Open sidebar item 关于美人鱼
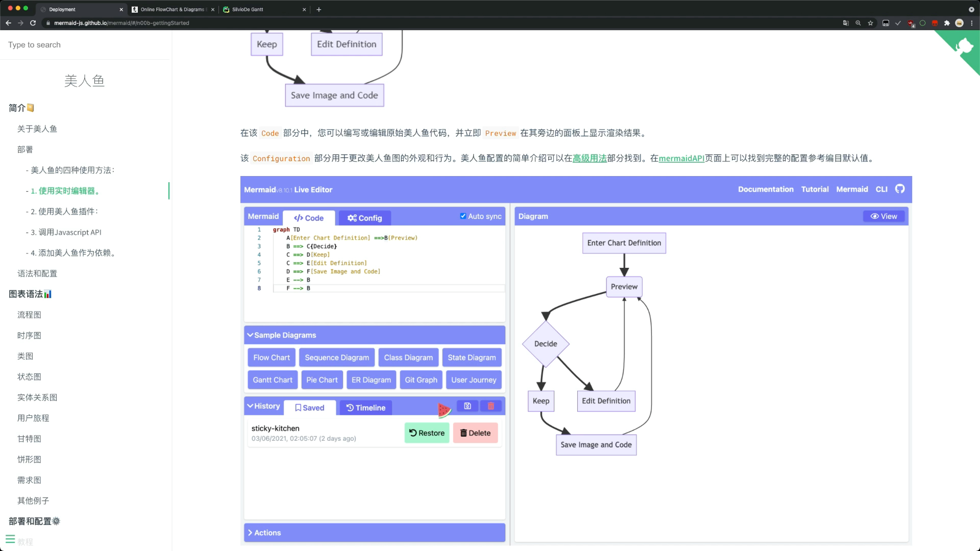 tap(37, 129)
